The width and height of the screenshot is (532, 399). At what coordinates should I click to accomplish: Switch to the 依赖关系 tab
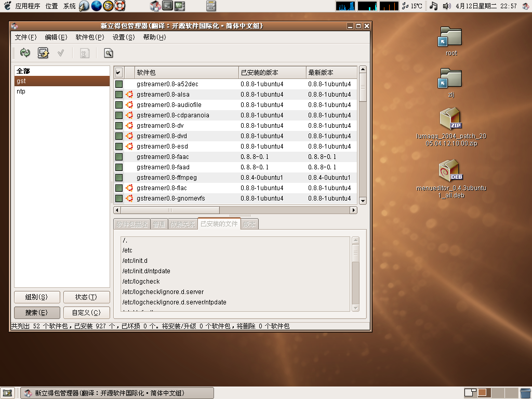click(182, 224)
